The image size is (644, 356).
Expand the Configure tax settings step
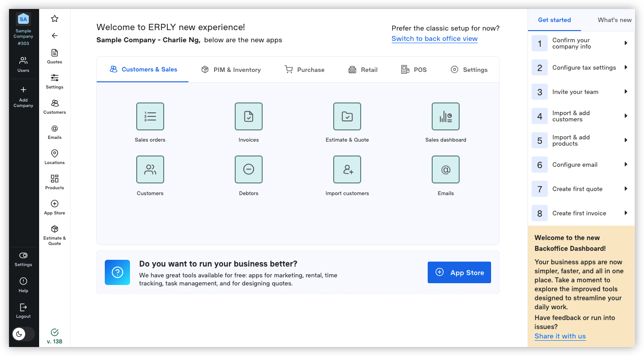[x=581, y=67]
